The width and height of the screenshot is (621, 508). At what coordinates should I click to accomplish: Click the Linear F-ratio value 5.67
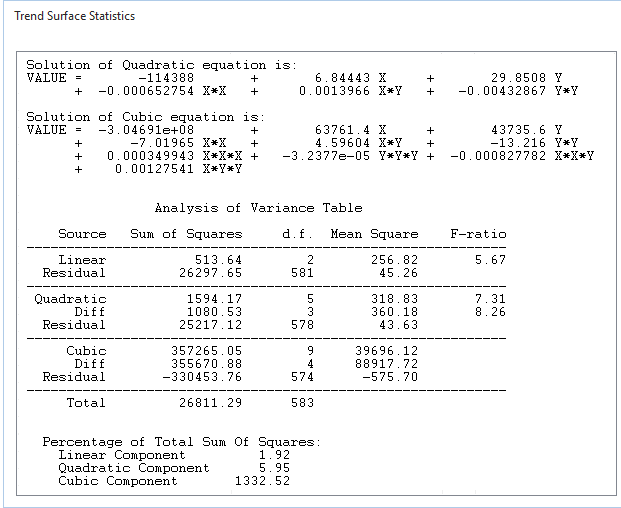(x=490, y=260)
